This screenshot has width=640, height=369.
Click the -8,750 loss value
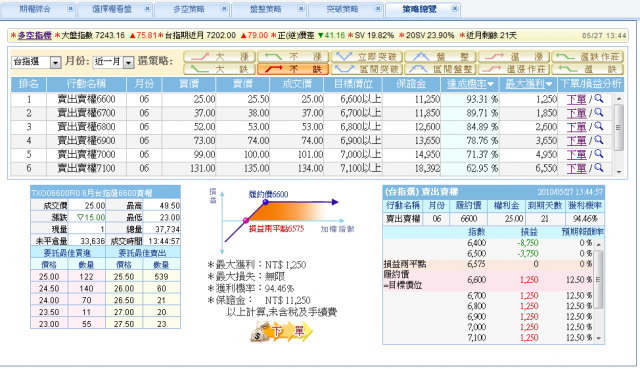[528, 243]
